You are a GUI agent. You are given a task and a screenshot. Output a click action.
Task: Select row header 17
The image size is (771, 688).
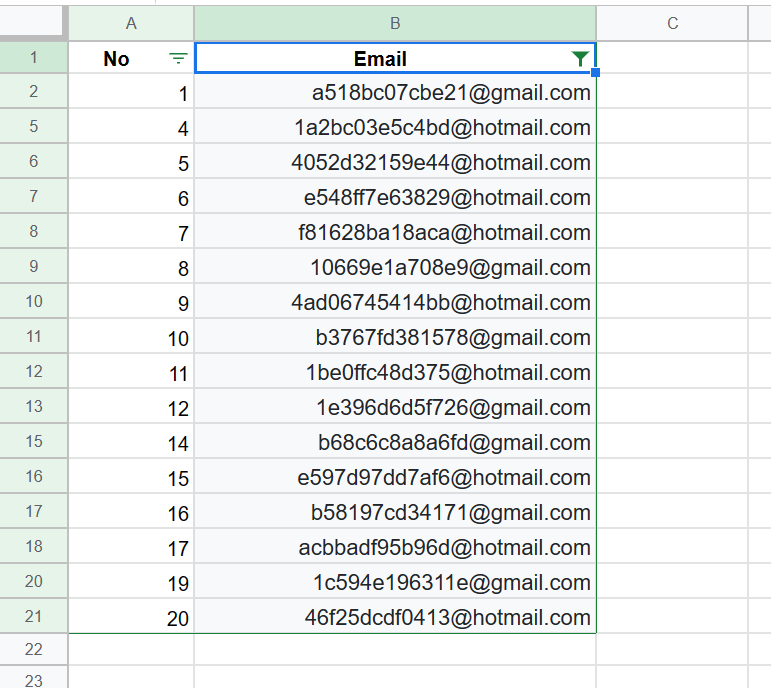pos(33,511)
